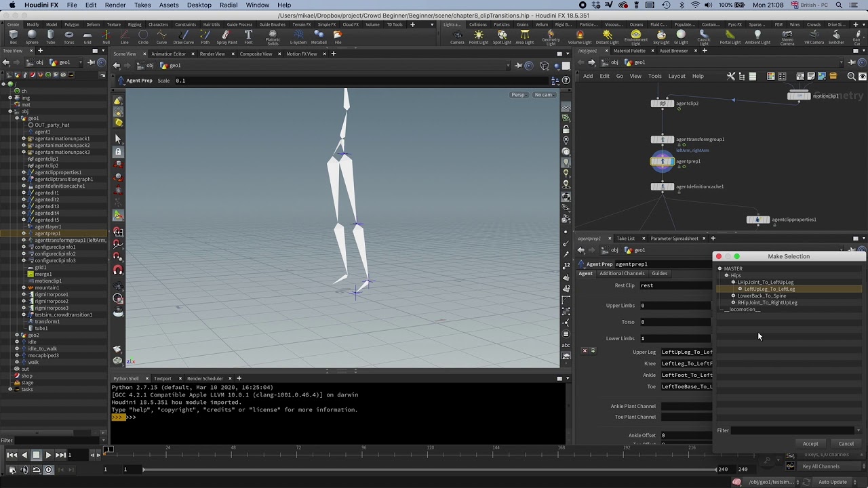Toggle visibility flag on agentprep1 in tree
Viewport: 868px width, 488px height.
tap(24, 233)
